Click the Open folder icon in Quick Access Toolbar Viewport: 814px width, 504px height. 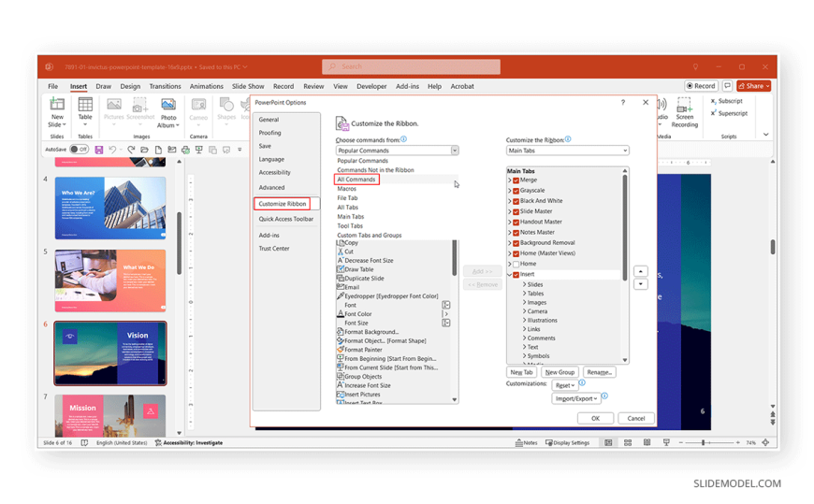click(145, 150)
